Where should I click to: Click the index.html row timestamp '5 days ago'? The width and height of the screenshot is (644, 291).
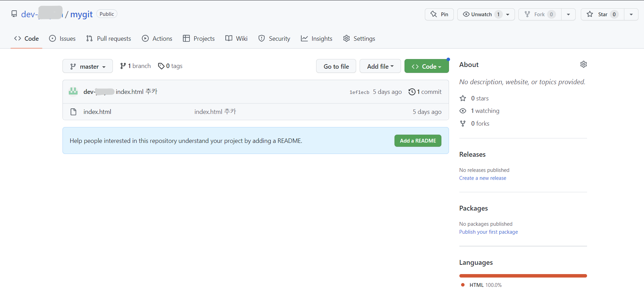(427, 112)
